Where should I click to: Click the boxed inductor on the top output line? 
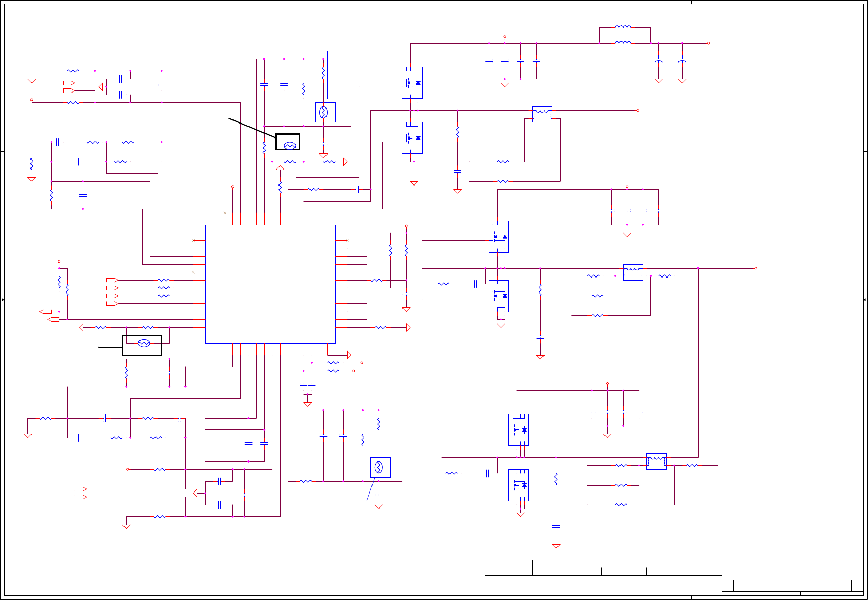pos(542,114)
